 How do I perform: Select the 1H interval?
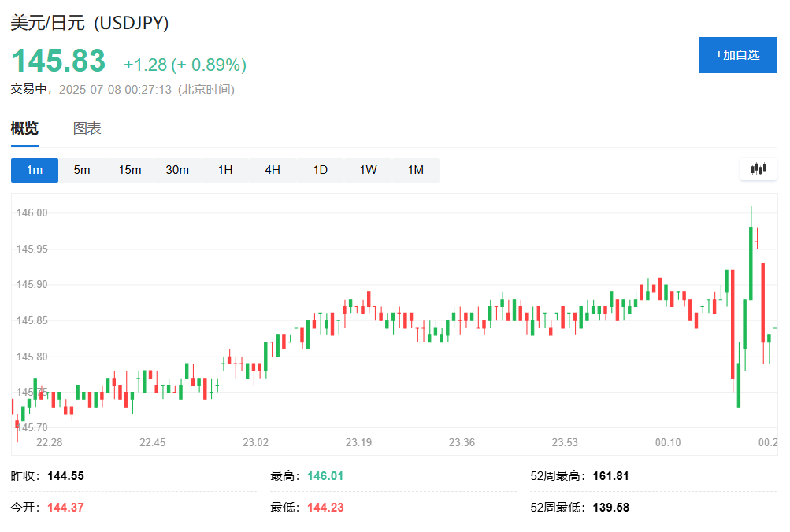225,170
